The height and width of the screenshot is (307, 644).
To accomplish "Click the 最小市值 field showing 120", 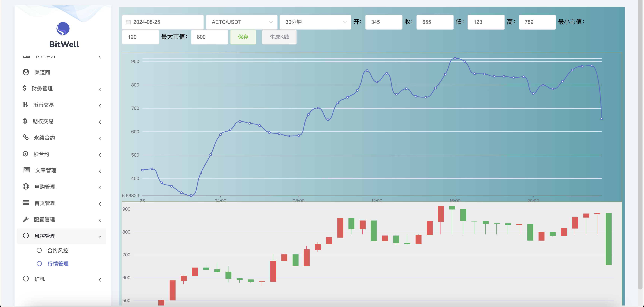I will [141, 37].
